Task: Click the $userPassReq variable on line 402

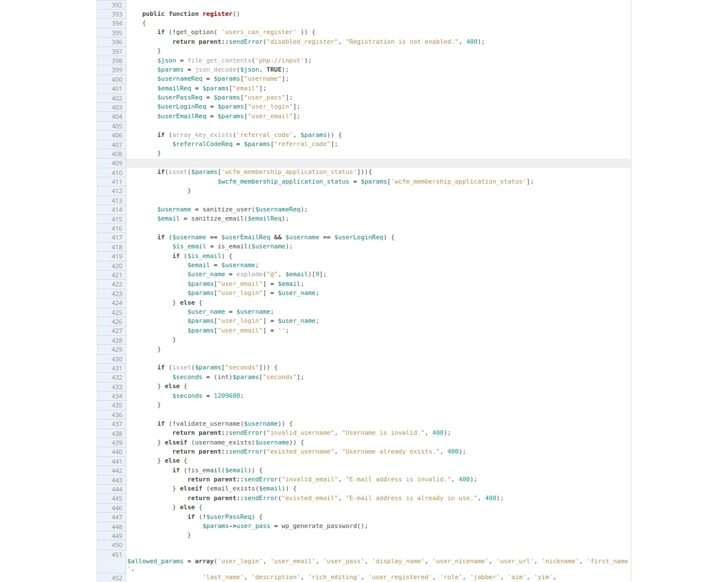Action: click(180, 97)
